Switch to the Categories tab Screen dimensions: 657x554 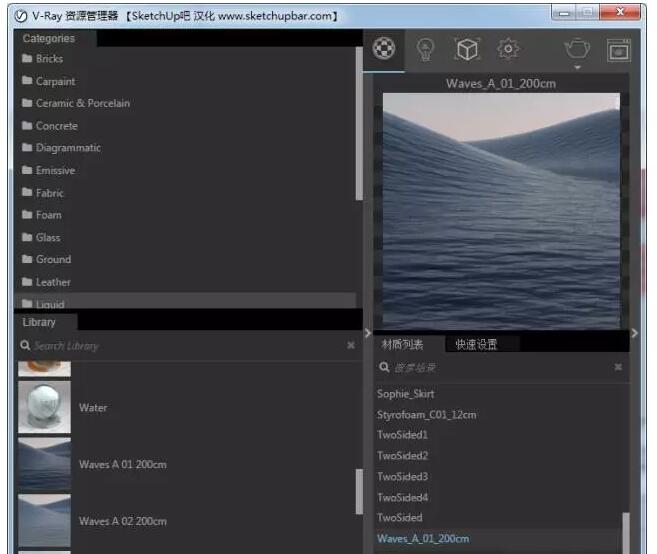[56, 39]
